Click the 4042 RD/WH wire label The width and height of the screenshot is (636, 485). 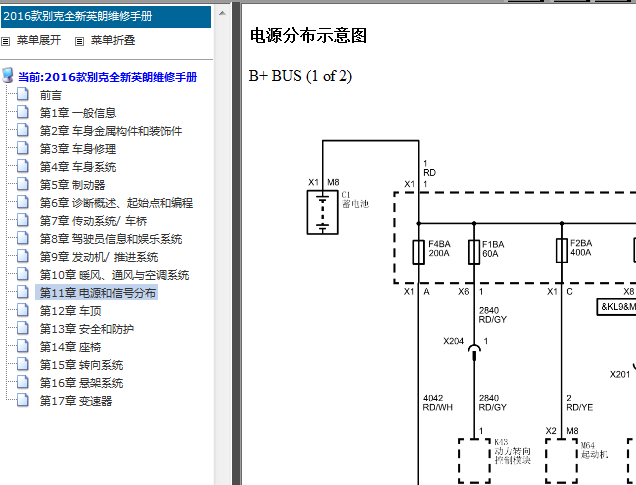coord(437,402)
